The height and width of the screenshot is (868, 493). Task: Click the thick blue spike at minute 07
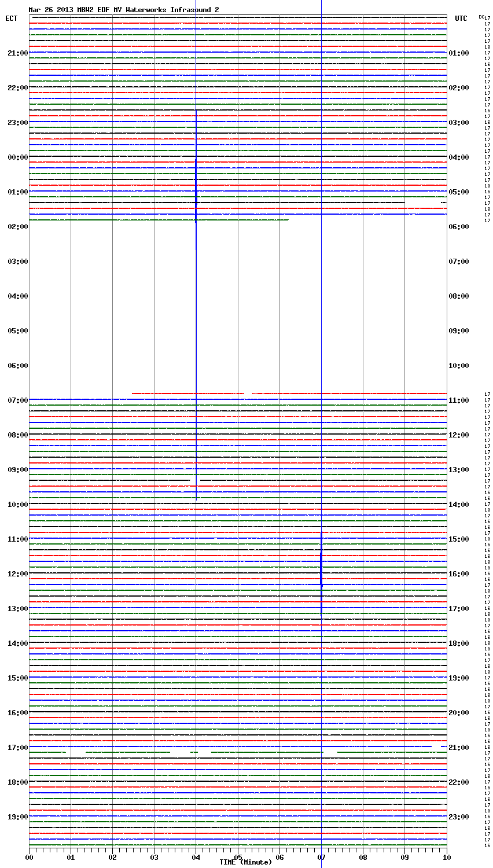click(321, 573)
